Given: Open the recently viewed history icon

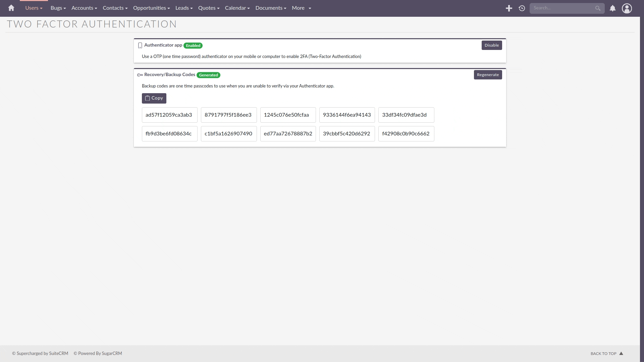Looking at the screenshot, I should [x=522, y=8].
